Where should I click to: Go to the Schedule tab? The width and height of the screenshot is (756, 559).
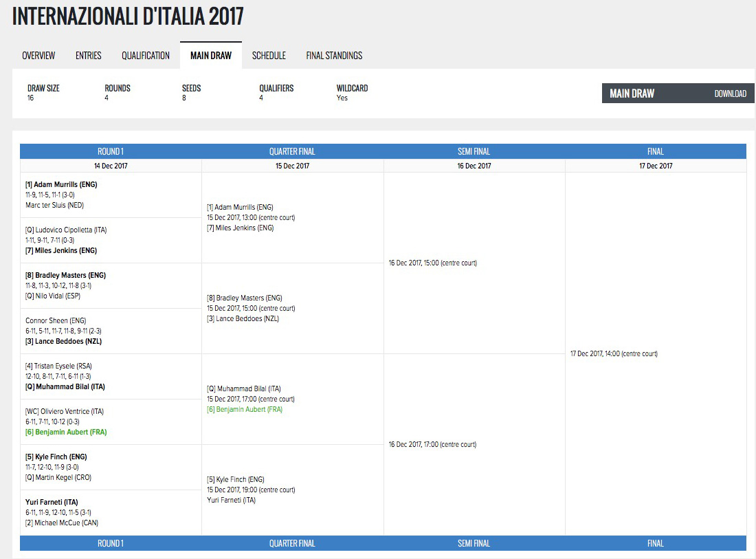(x=269, y=56)
